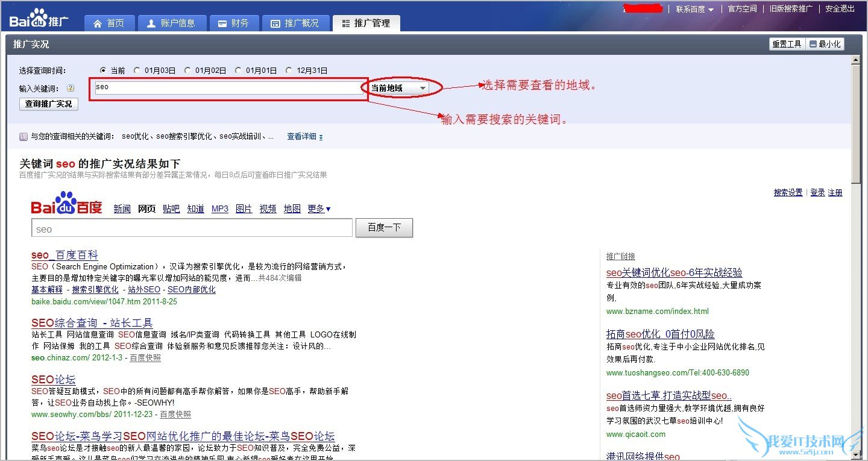
Task: Open the SEO内部优化 sub-link
Action: [x=192, y=290]
